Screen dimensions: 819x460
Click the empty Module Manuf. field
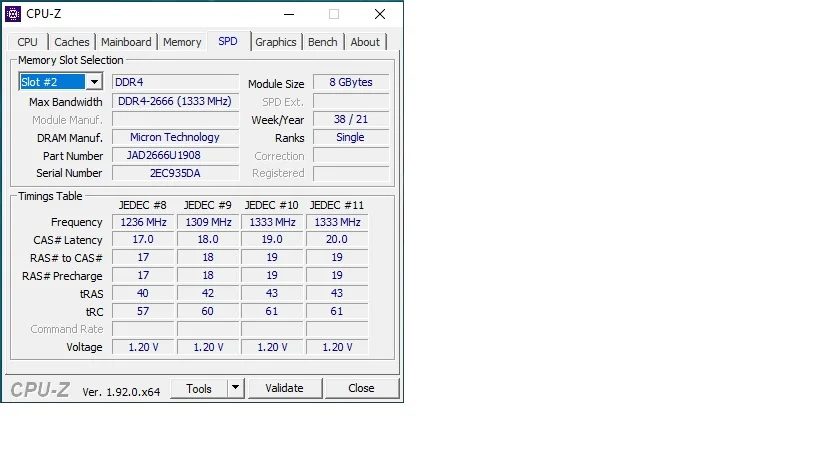175,119
